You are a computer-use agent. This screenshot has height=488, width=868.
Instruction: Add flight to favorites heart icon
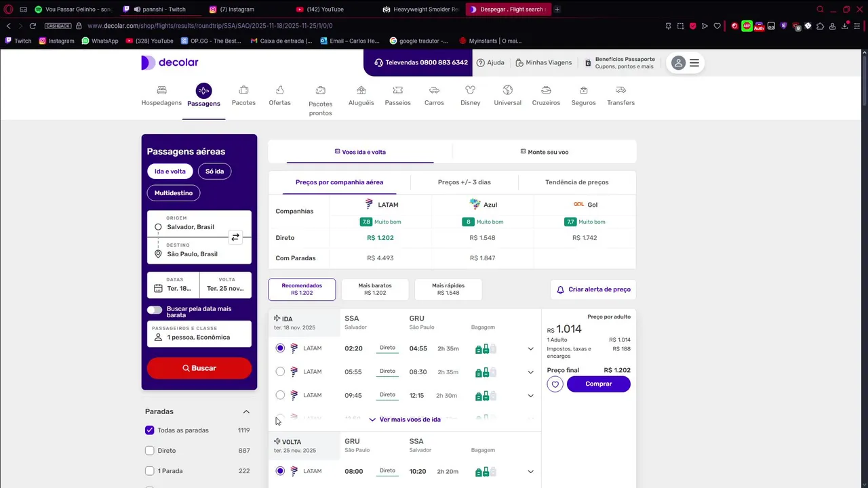555,384
